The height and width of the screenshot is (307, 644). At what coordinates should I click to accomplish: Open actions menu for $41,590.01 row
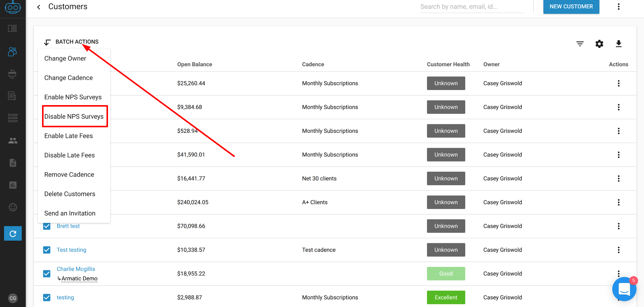click(619, 155)
